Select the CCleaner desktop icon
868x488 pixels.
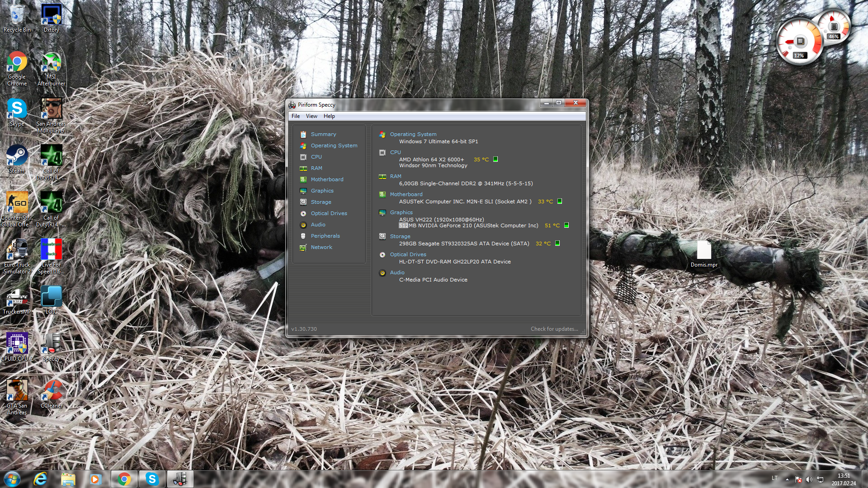tap(51, 394)
